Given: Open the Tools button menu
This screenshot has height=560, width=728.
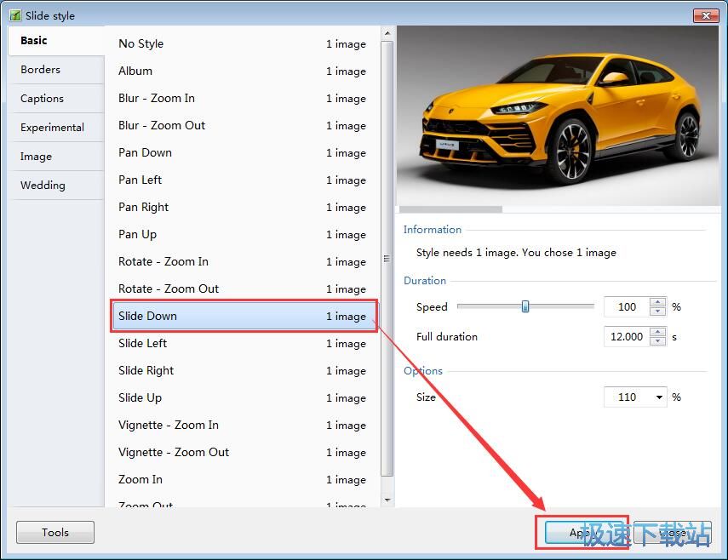Looking at the screenshot, I should 55,532.
